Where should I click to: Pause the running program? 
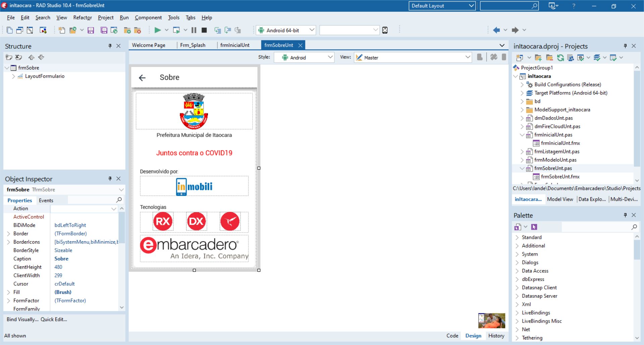pyautogui.click(x=194, y=30)
